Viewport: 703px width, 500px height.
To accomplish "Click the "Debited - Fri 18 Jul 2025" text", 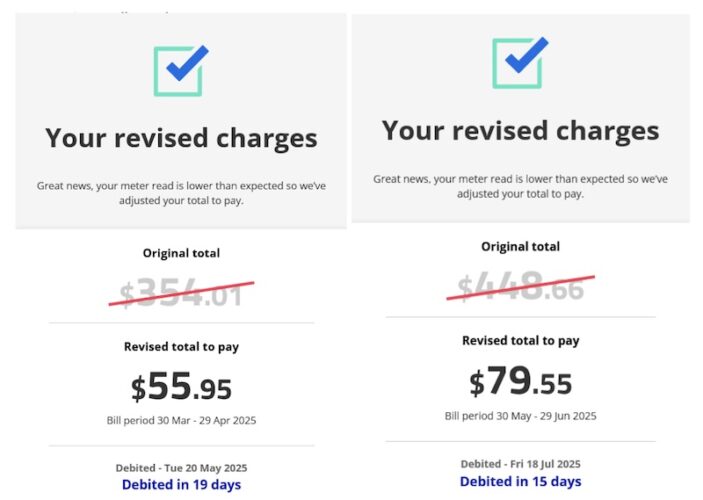I will coord(520,464).
